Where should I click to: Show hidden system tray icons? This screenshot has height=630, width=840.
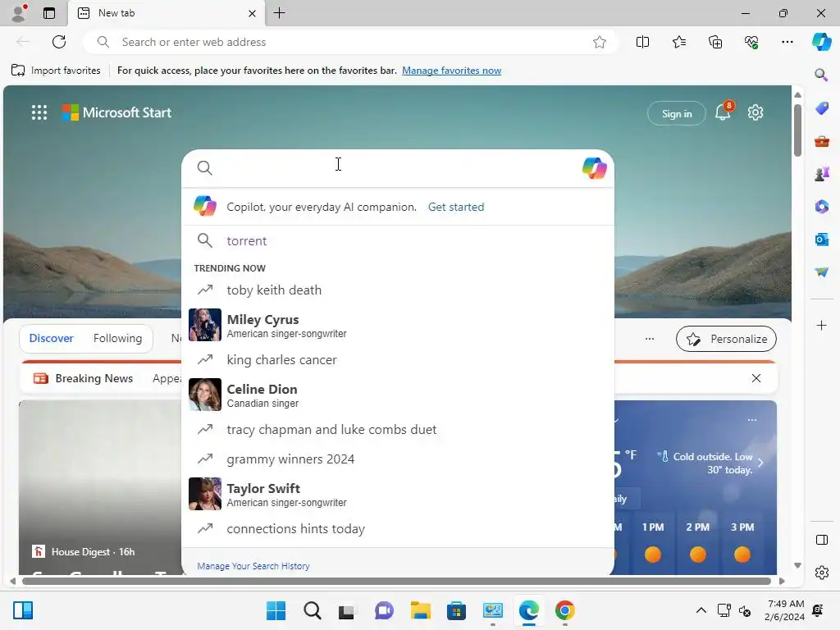tap(701, 610)
